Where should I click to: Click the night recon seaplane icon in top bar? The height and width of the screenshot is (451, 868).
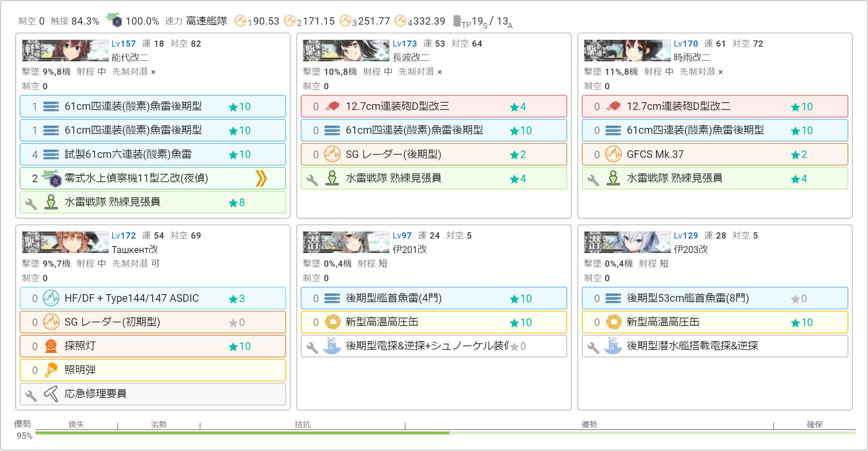click(114, 20)
